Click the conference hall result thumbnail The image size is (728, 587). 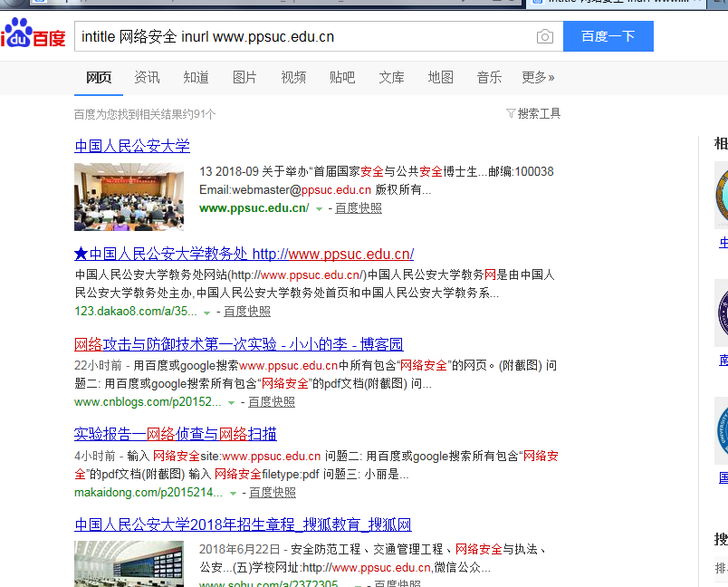pos(129,197)
